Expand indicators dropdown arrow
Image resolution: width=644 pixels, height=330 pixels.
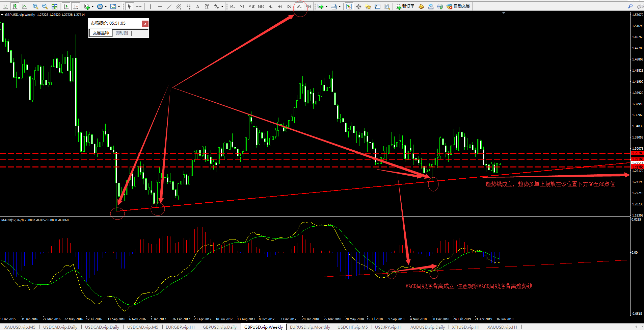coord(92,6)
